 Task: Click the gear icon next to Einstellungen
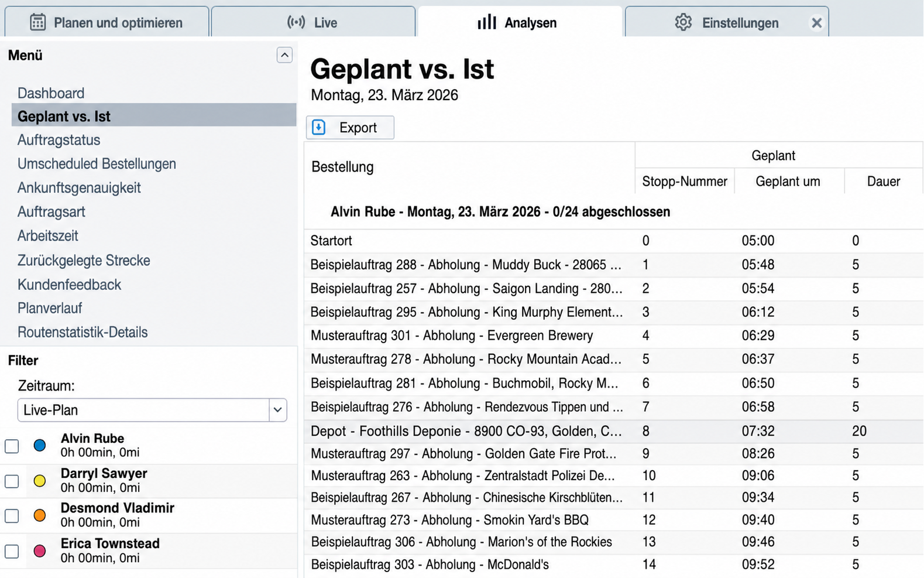pyautogui.click(x=683, y=22)
